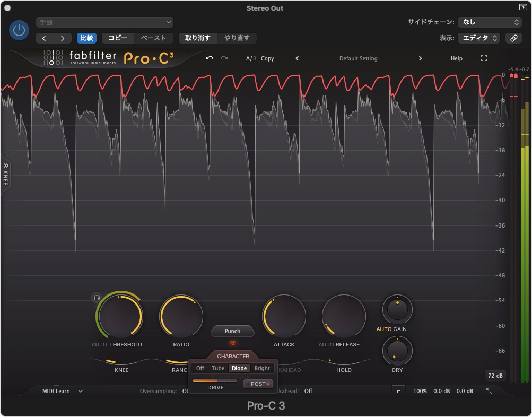Open the サイドチェーン dropdown
Image resolution: width=532 pixels, height=417 pixels.
click(490, 22)
